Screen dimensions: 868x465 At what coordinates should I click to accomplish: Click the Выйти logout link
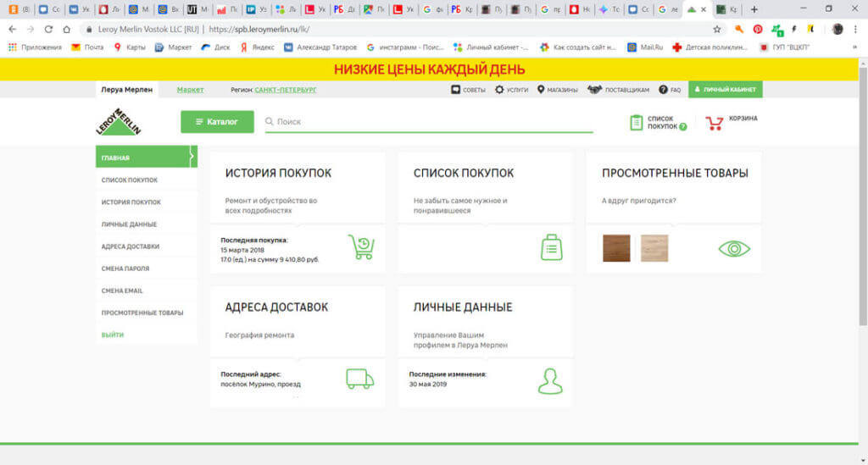(x=112, y=335)
